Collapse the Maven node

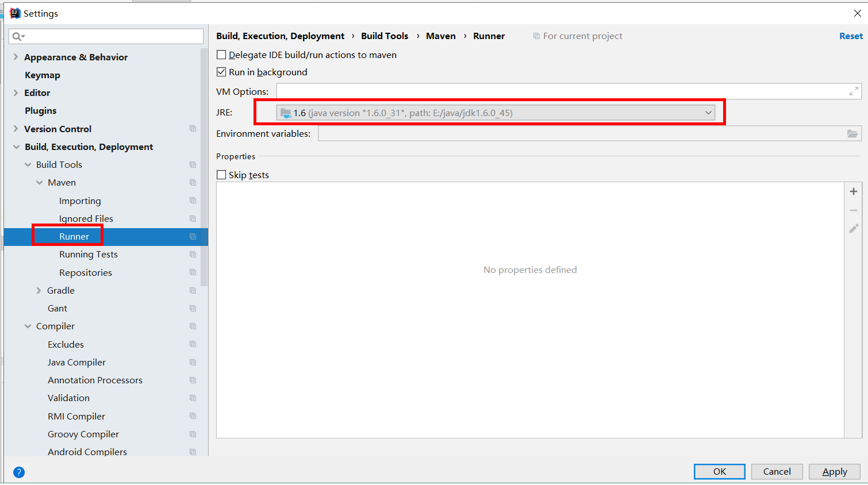pos(39,183)
